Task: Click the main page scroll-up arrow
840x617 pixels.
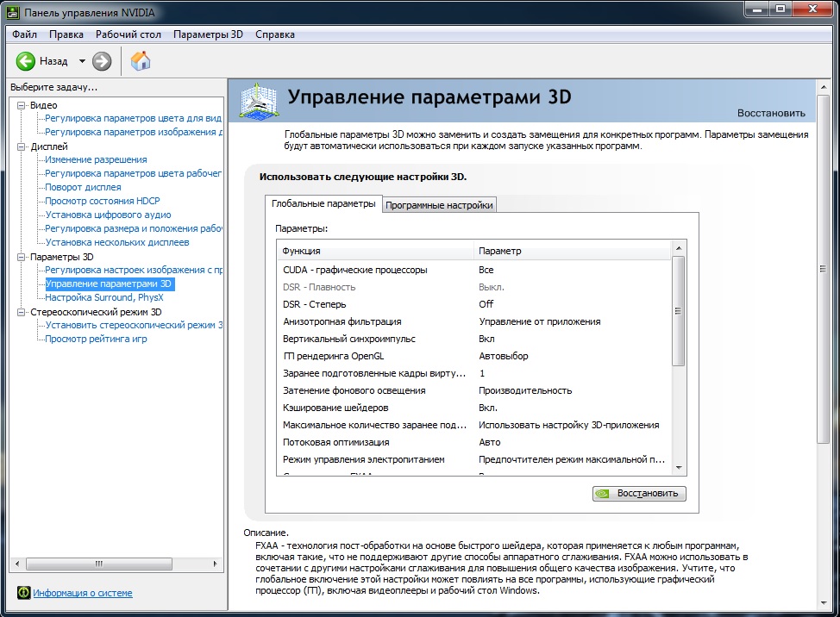Action: coord(824,87)
